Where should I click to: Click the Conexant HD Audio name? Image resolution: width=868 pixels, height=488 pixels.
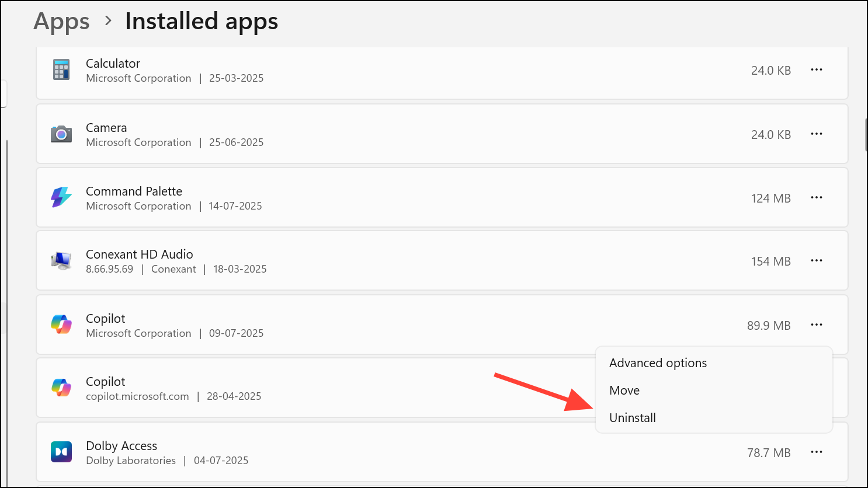click(139, 255)
